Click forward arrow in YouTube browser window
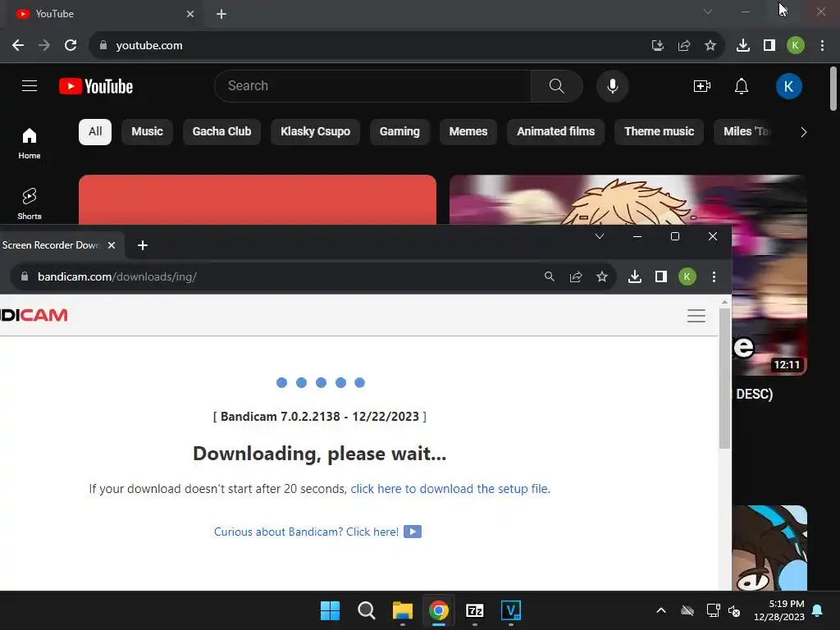This screenshot has width=840, height=630. tap(44, 46)
